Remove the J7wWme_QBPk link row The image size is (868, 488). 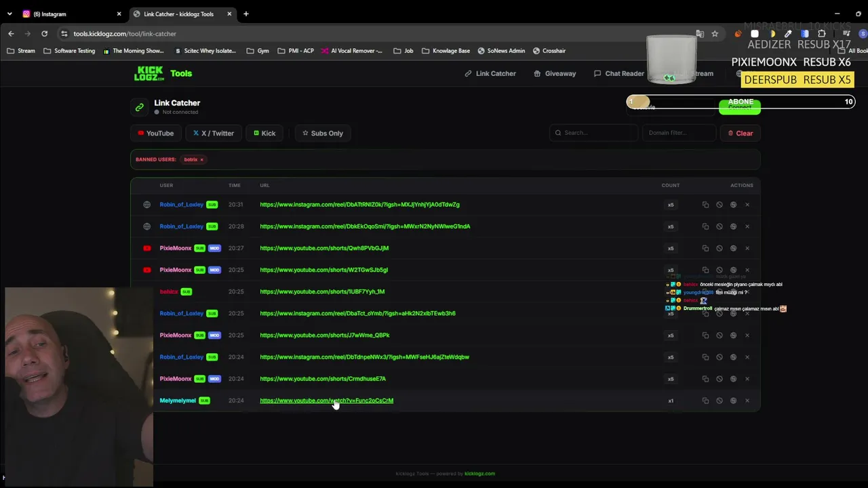(747, 335)
